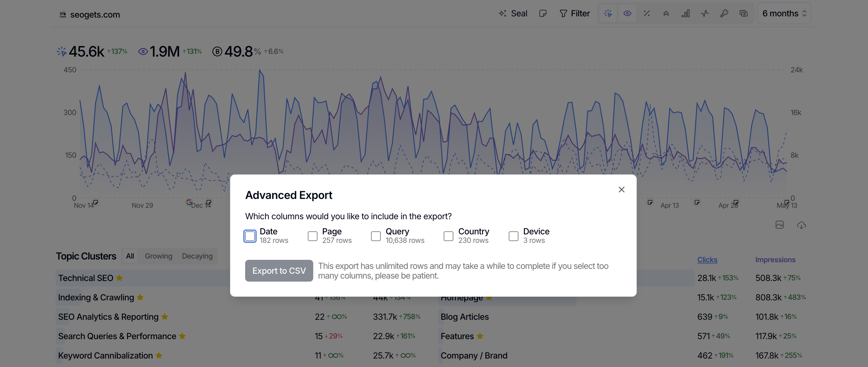Select the bar chart icon in toolbar
868x367 pixels.
[x=685, y=14]
